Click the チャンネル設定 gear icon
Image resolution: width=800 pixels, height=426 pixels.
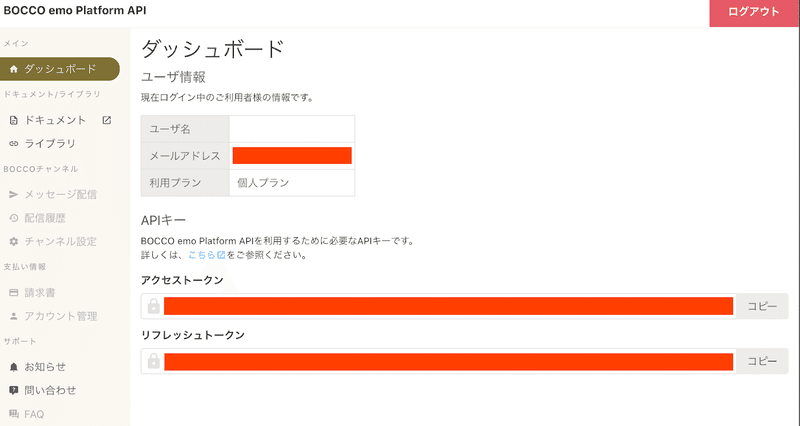click(x=14, y=241)
